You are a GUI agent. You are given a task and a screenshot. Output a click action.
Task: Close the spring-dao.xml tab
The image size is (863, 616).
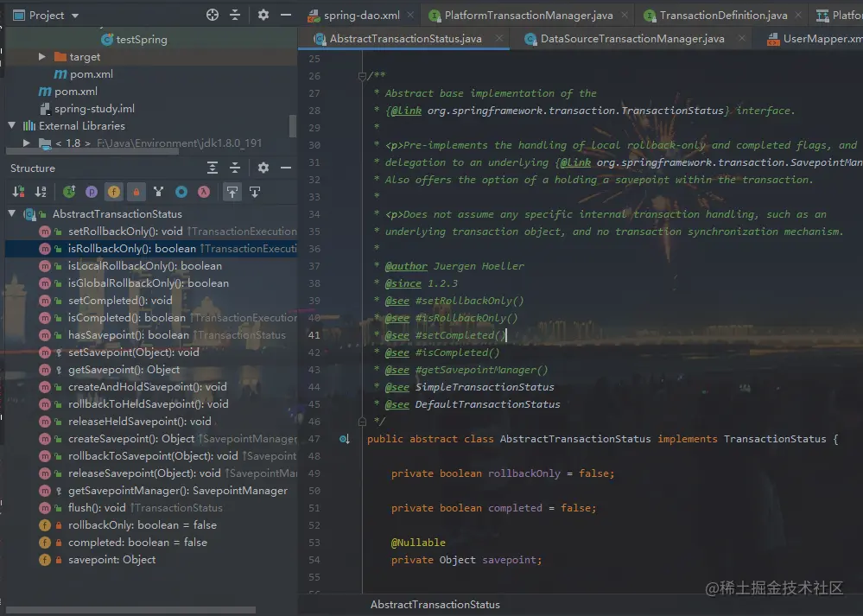coord(410,16)
